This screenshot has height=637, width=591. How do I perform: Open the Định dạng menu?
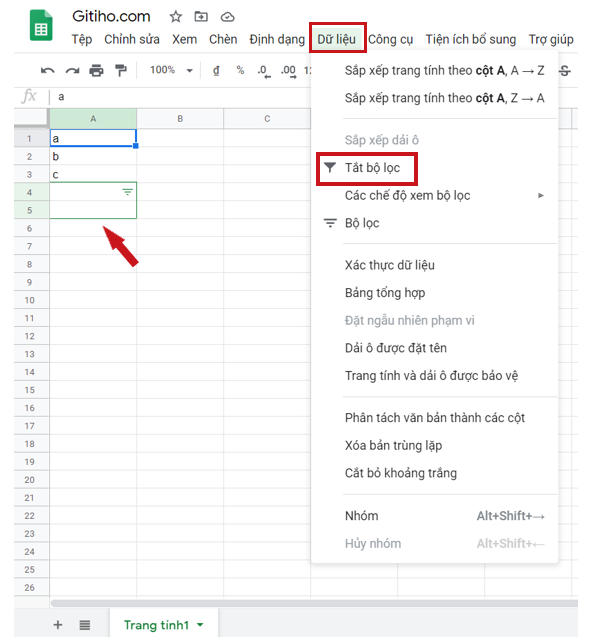point(277,39)
